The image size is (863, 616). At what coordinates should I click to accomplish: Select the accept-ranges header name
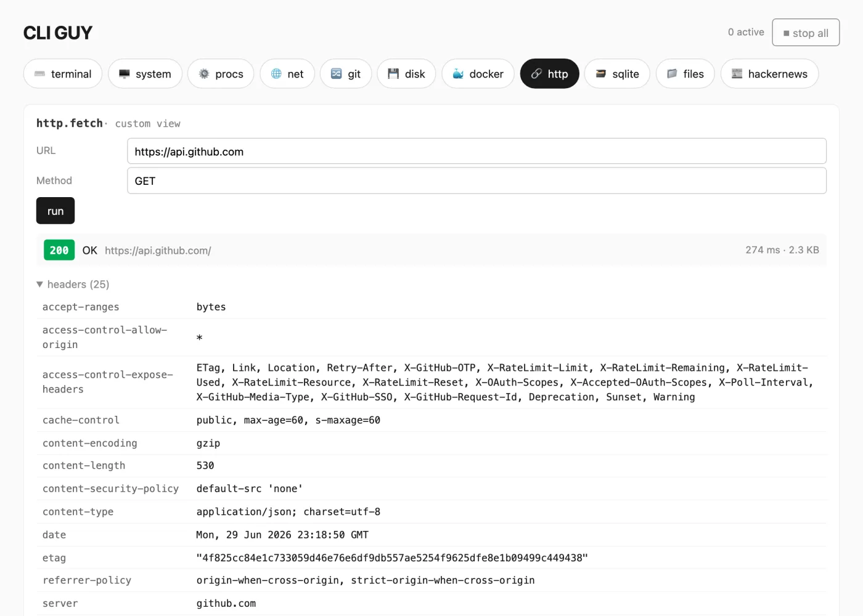tap(81, 307)
